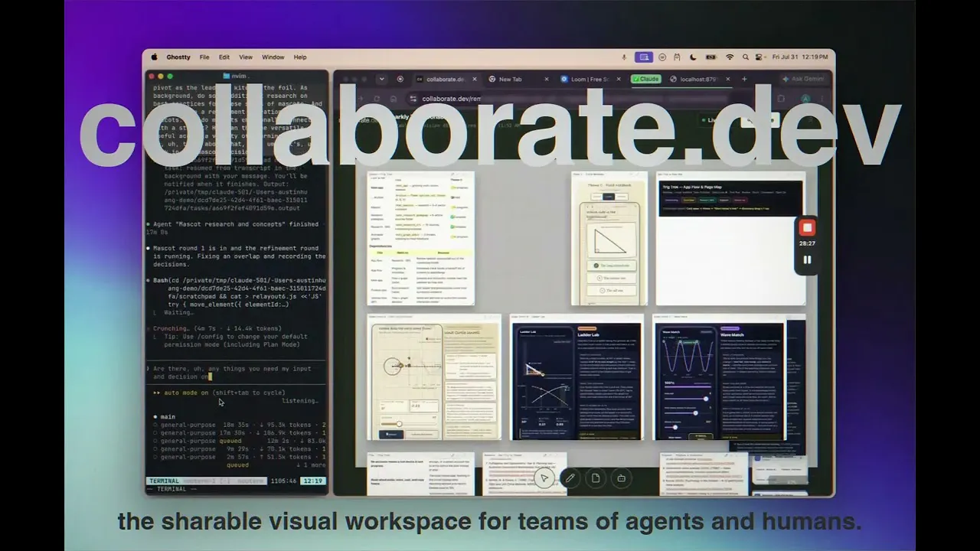
Task: Close the localhost browser tab
Action: coord(727,79)
